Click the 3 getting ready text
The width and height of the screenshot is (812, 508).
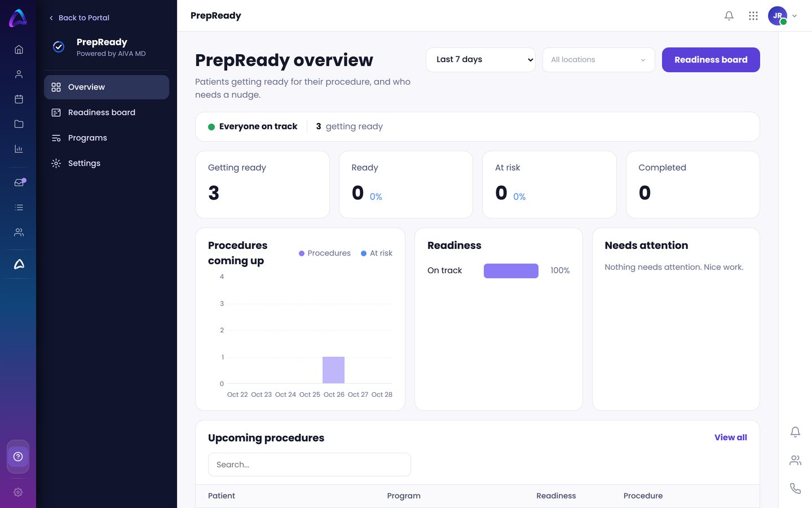[349, 126]
